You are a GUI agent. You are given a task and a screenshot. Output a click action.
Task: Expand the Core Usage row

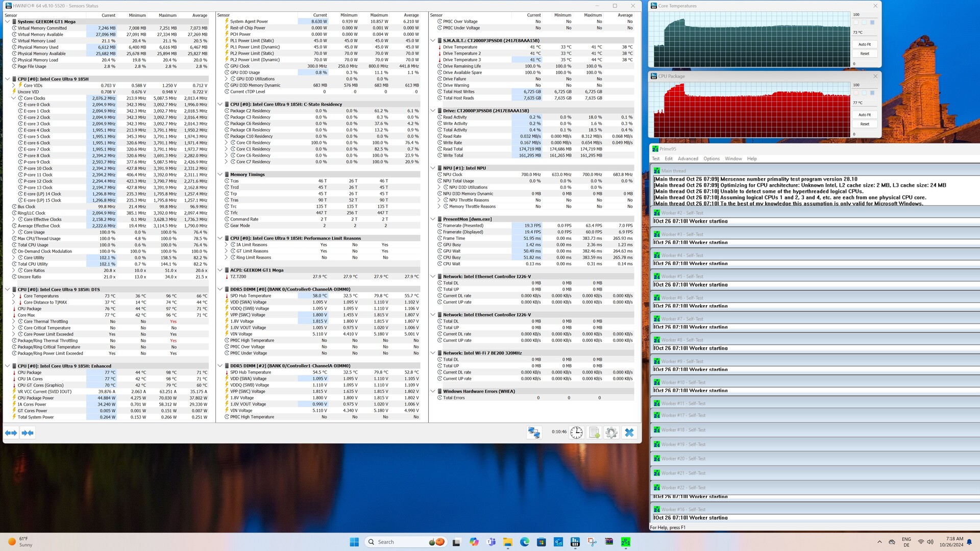[x=14, y=232]
